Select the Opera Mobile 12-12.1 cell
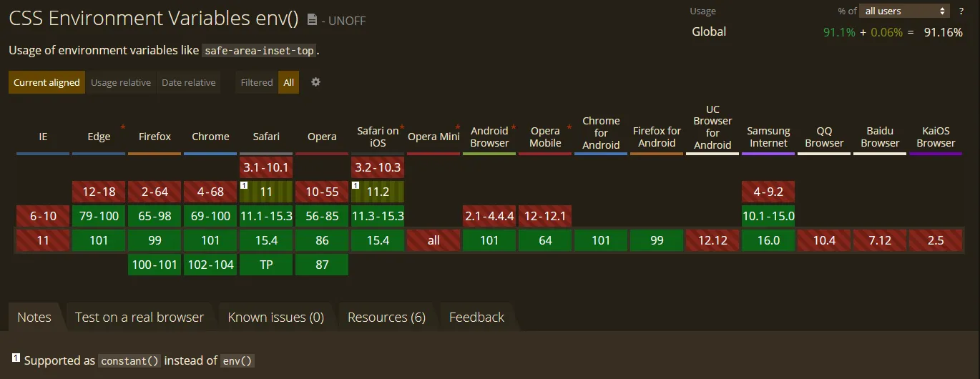Viewport: 980px width, 379px height. pyautogui.click(x=545, y=216)
